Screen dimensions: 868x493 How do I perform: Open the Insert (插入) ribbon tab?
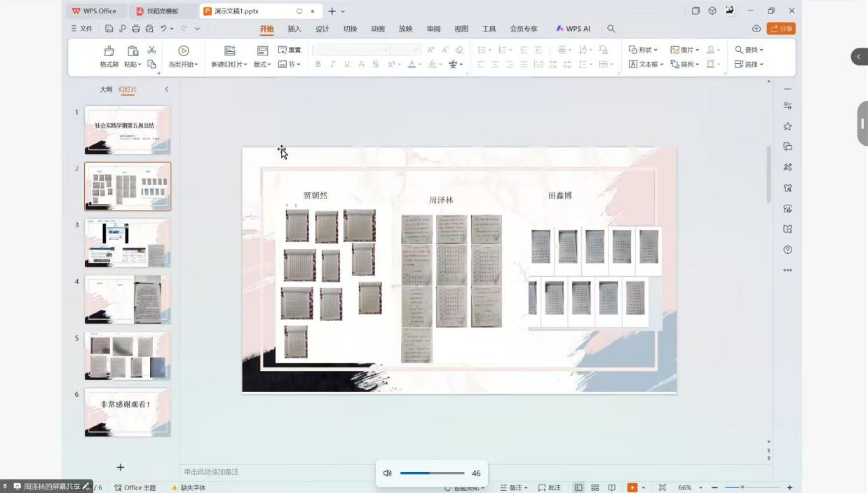coord(294,29)
